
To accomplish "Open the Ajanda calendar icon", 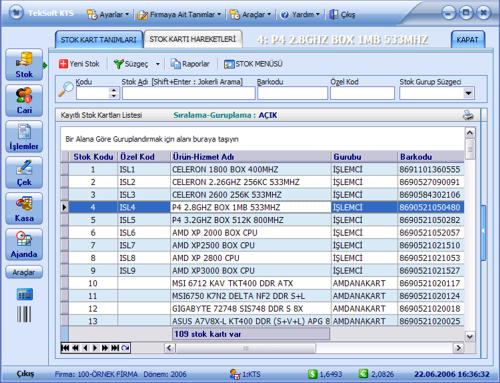I will [x=24, y=245].
